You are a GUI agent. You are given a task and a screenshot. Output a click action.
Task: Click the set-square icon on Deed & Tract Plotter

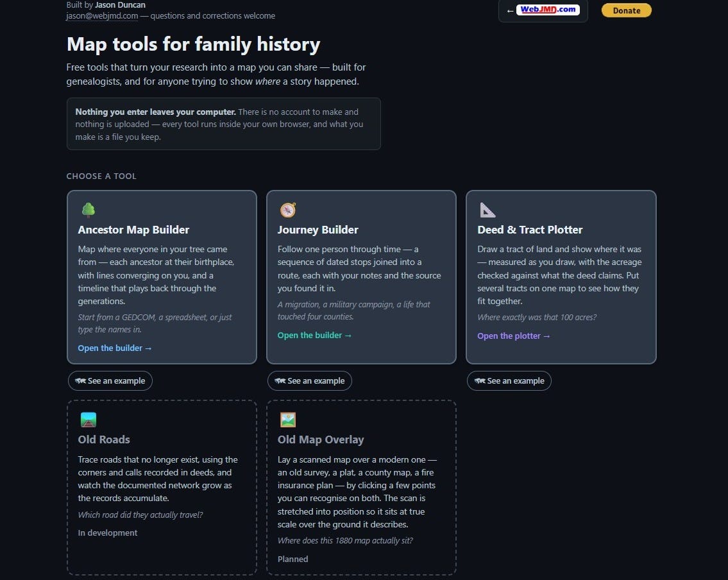pyautogui.click(x=487, y=210)
